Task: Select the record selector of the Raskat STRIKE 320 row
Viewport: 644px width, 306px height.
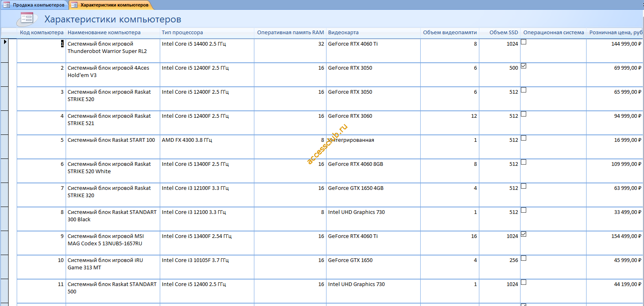Action: [x=4, y=195]
